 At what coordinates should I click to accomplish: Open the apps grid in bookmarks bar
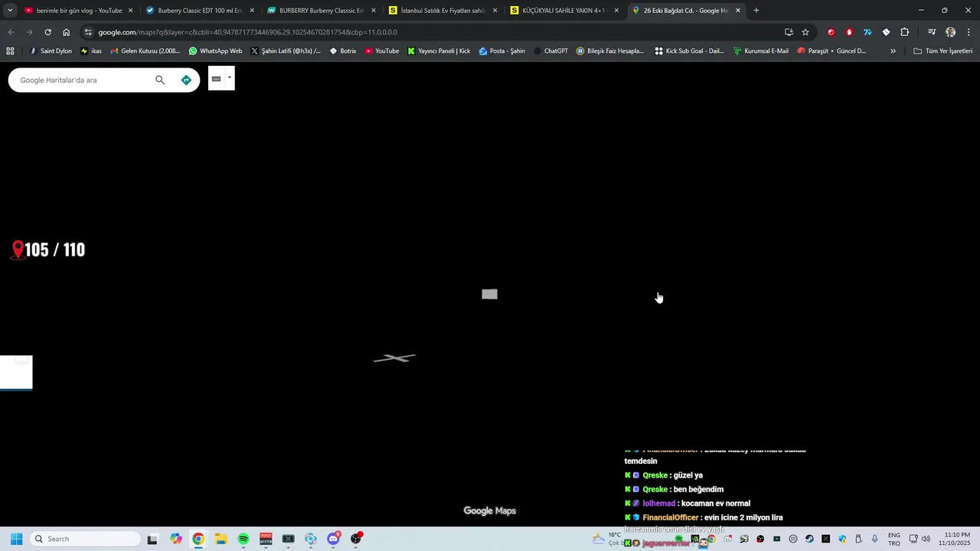tap(10, 51)
